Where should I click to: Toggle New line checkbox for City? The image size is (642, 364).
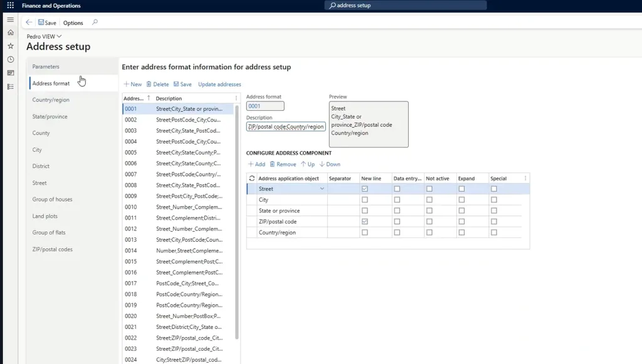coord(365,200)
